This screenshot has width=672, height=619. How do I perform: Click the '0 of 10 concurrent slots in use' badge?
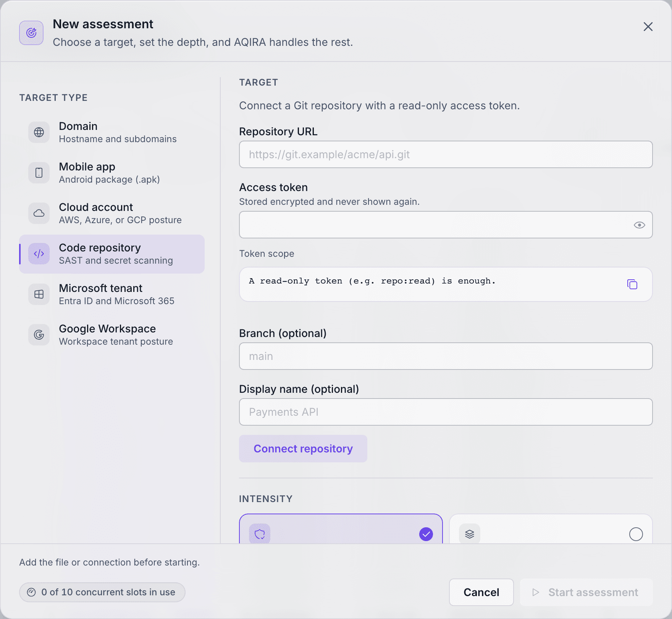tap(102, 592)
